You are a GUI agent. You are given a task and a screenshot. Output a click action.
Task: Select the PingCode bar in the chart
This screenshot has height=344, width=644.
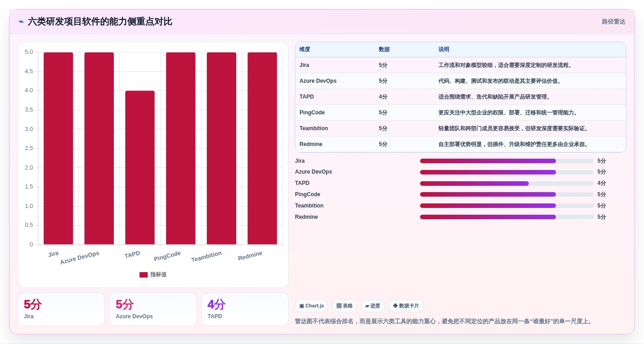tap(181, 148)
